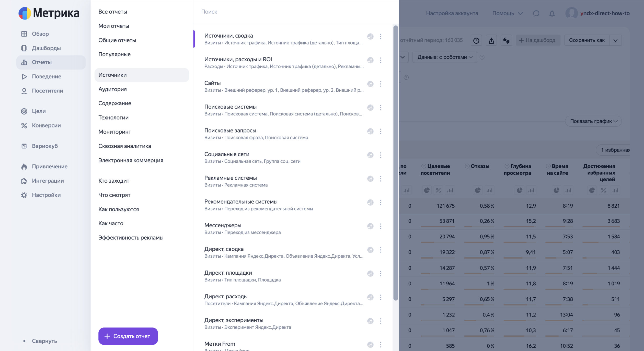Open the Посетители person icon

click(x=24, y=91)
